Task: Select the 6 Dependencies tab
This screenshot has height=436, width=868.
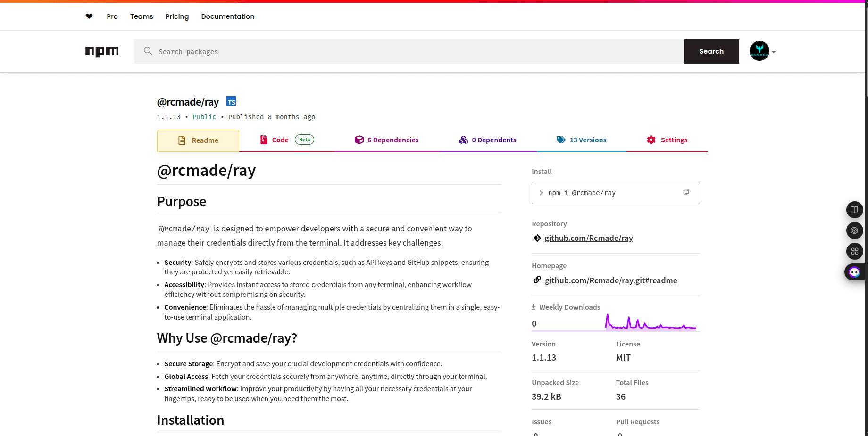Action: click(x=393, y=140)
